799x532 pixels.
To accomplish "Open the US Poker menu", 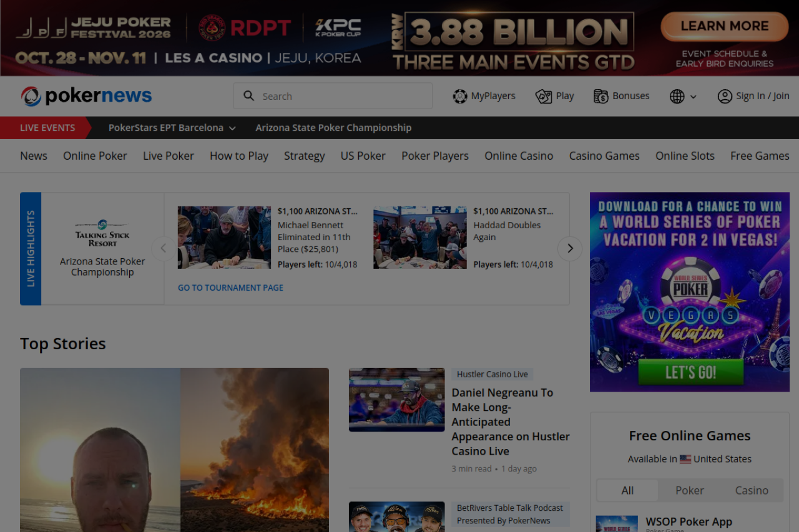I will tap(363, 156).
